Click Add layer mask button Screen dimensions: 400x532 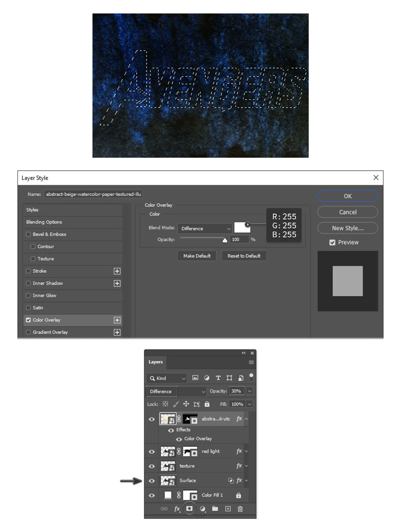click(190, 509)
